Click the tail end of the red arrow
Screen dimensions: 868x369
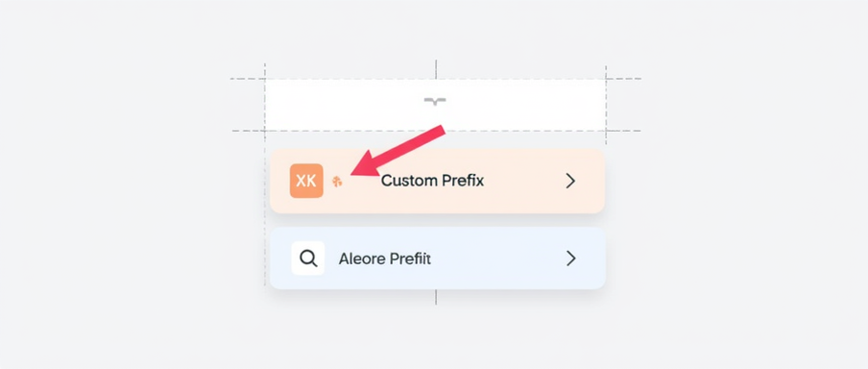tap(441, 130)
